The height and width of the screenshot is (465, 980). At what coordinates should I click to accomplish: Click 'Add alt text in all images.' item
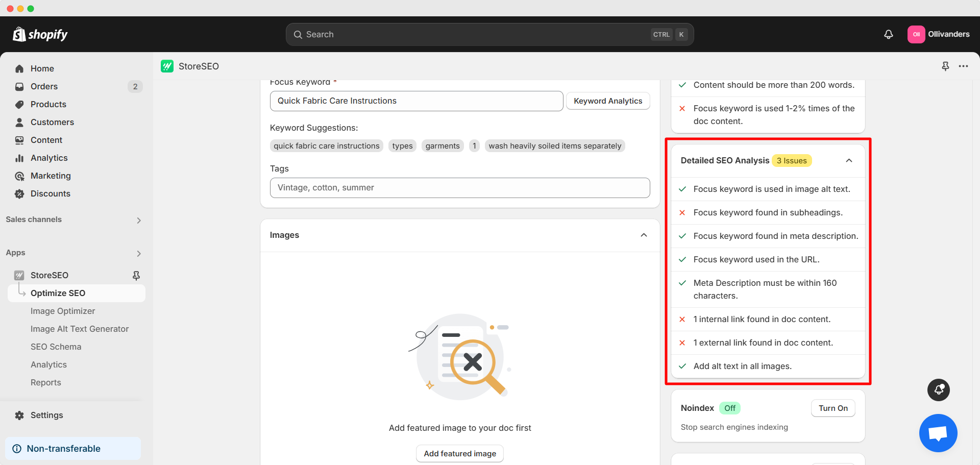(x=768, y=366)
